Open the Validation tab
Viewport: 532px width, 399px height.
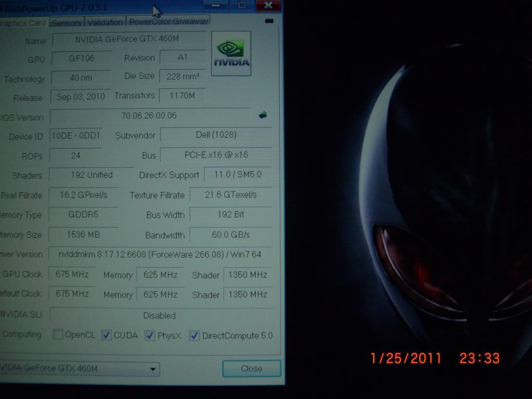pyautogui.click(x=105, y=22)
